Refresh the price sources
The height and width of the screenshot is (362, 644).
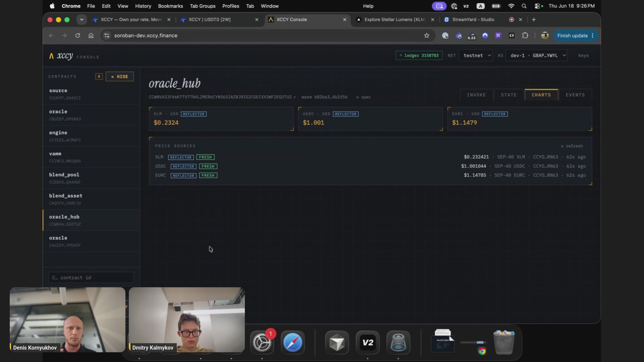[x=572, y=146]
